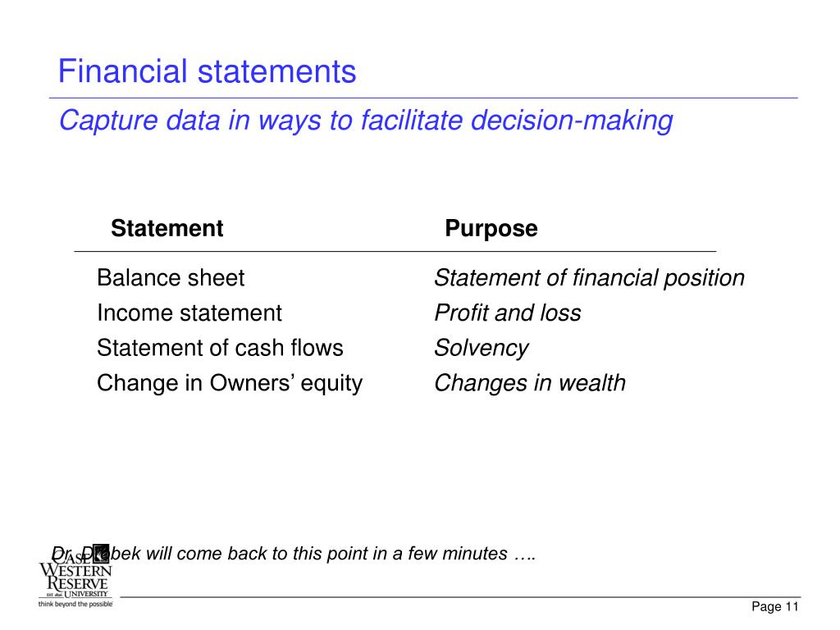Click the footer line above Page 11
Image resolution: width=840 pixels, height=630 pixels.
(460, 597)
